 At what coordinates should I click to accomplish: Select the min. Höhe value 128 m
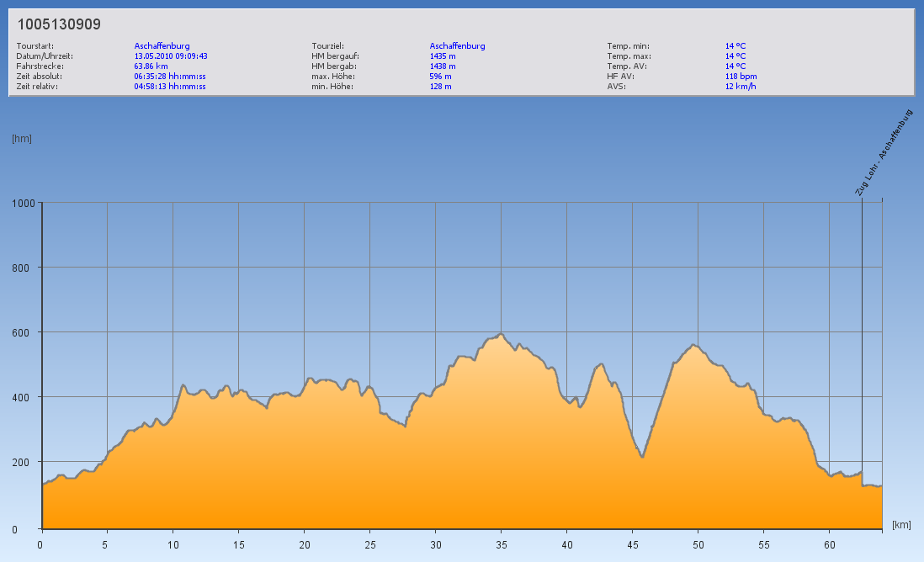pos(440,86)
